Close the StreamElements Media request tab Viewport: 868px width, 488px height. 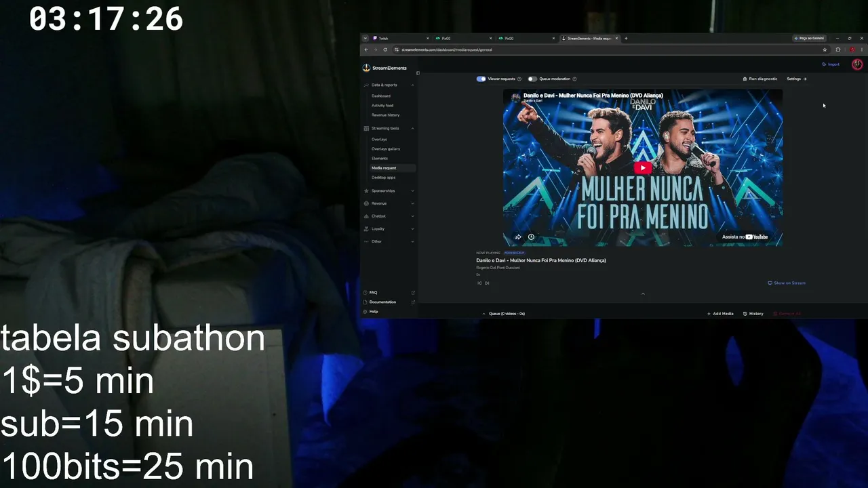coord(616,39)
